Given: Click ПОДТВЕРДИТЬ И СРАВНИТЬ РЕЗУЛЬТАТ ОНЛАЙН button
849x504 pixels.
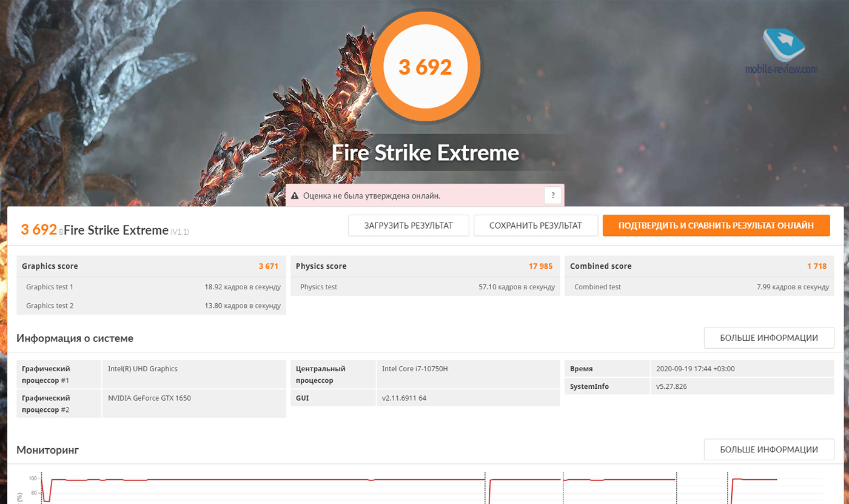Looking at the screenshot, I should 716,226.
